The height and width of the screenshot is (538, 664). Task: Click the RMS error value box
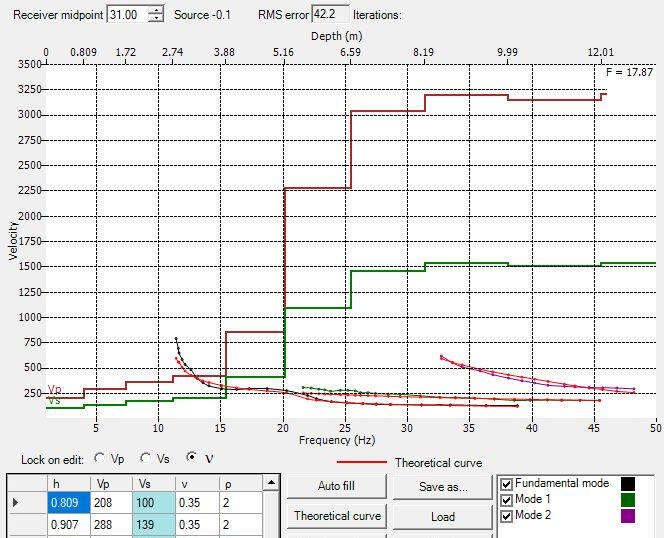coord(329,15)
